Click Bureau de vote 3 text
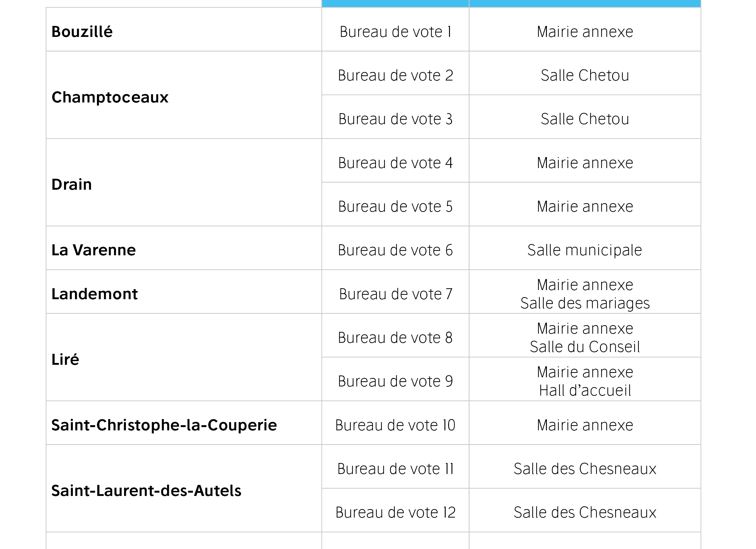Screen dimensions: 756x549 pos(395,119)
